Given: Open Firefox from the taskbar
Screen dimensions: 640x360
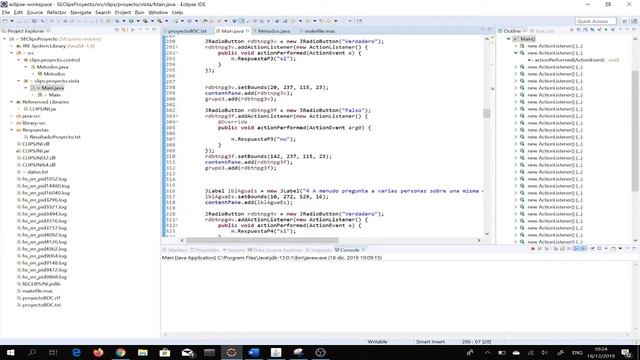Looking at the screenshot, I should coord(98,352).
